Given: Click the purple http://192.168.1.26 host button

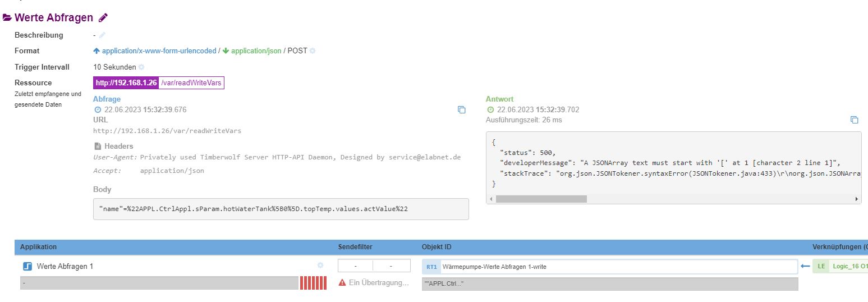Looking at the screenshot, I should (126, 83).
